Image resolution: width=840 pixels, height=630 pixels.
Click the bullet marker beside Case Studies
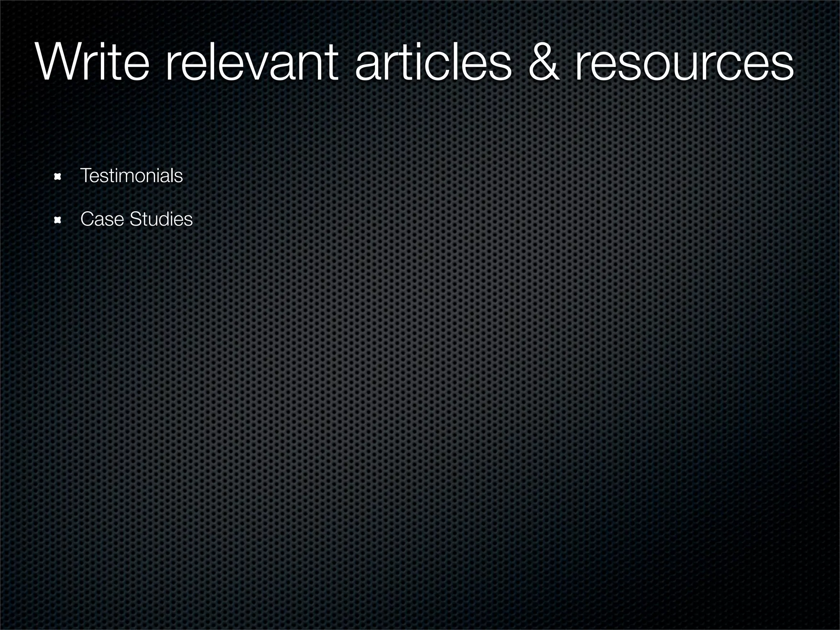(58, 221)
